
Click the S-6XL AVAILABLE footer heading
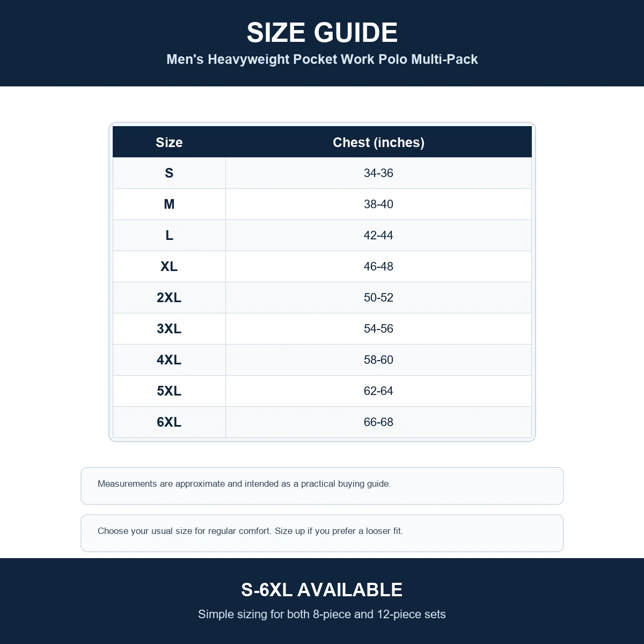[x=322, y=590]
